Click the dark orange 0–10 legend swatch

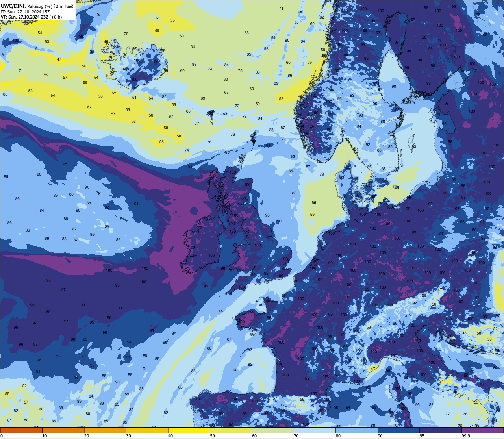tap(21, 430)
